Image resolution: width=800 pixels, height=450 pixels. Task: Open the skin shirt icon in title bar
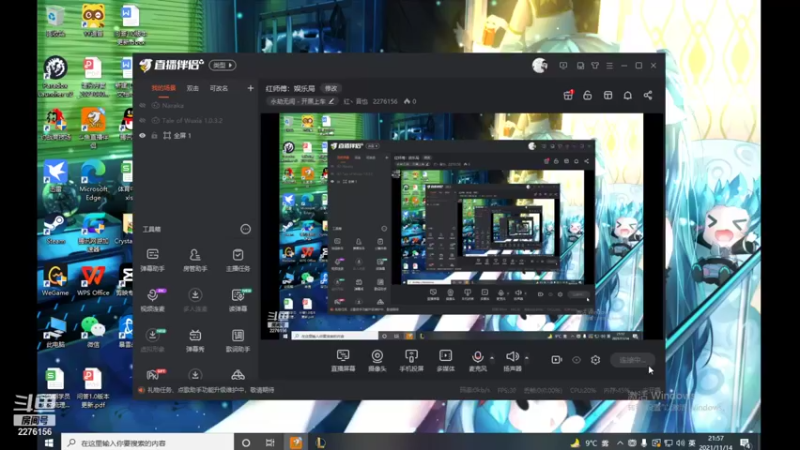[x=595, y=66]
